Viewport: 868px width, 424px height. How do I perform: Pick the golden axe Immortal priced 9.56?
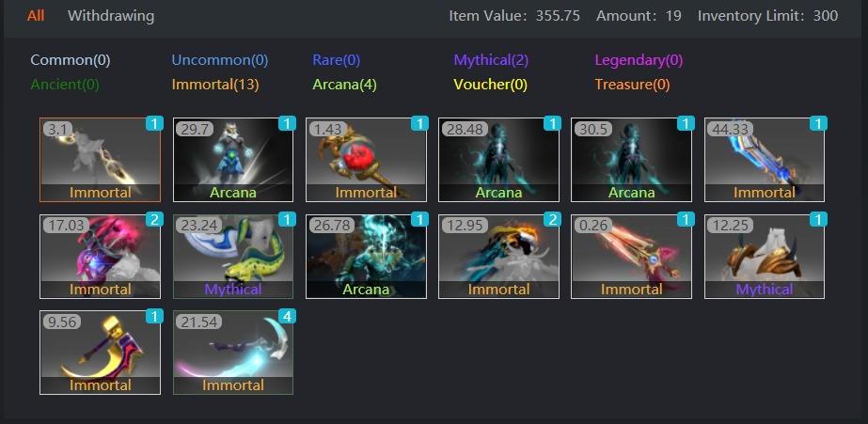101,353
